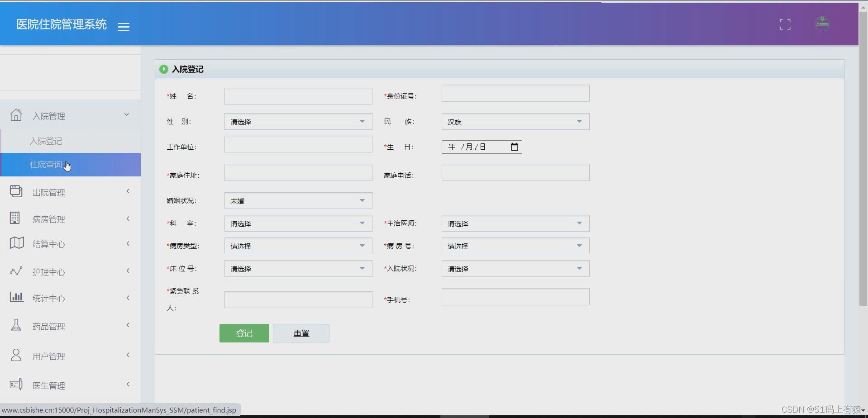Toggle the hamburger sidebar menu icon

coord(124,27)
